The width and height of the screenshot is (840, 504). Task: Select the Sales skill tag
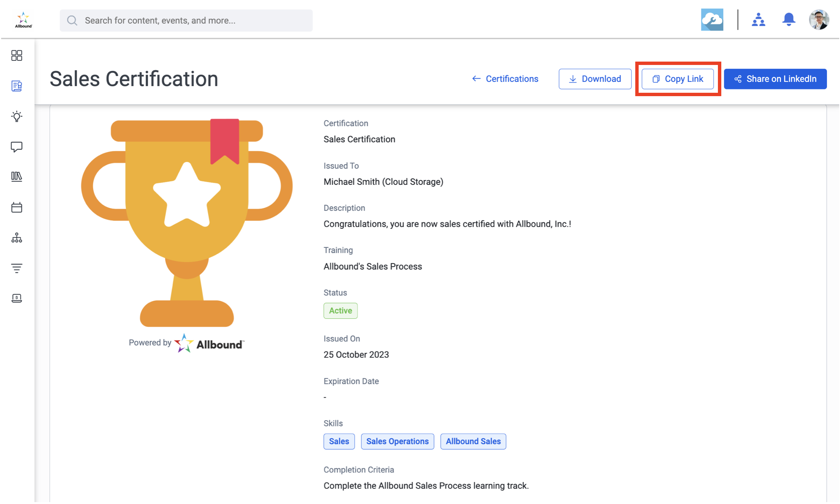click(x=339, y=441)
